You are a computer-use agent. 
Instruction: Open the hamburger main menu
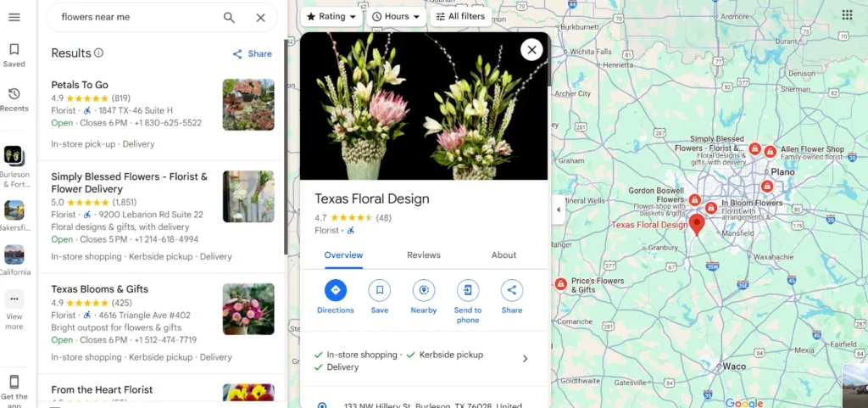(14, 18)
